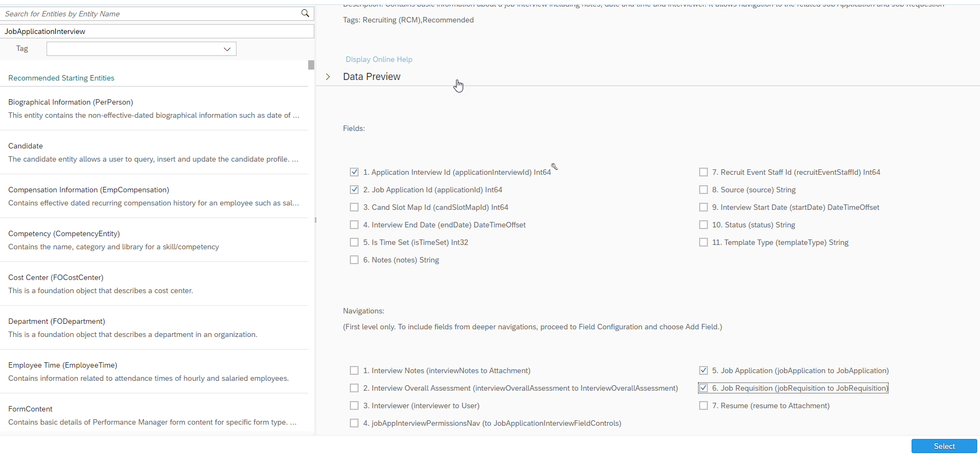Uncheck Job Requisition navigation checkbox
This screenshot has width=980, height=457.
704,388
